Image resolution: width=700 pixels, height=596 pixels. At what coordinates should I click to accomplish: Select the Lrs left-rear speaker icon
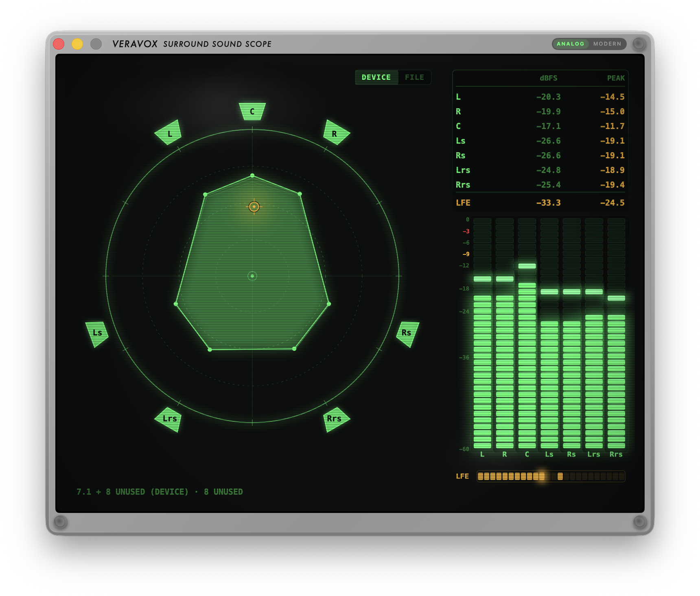point(168,419)
